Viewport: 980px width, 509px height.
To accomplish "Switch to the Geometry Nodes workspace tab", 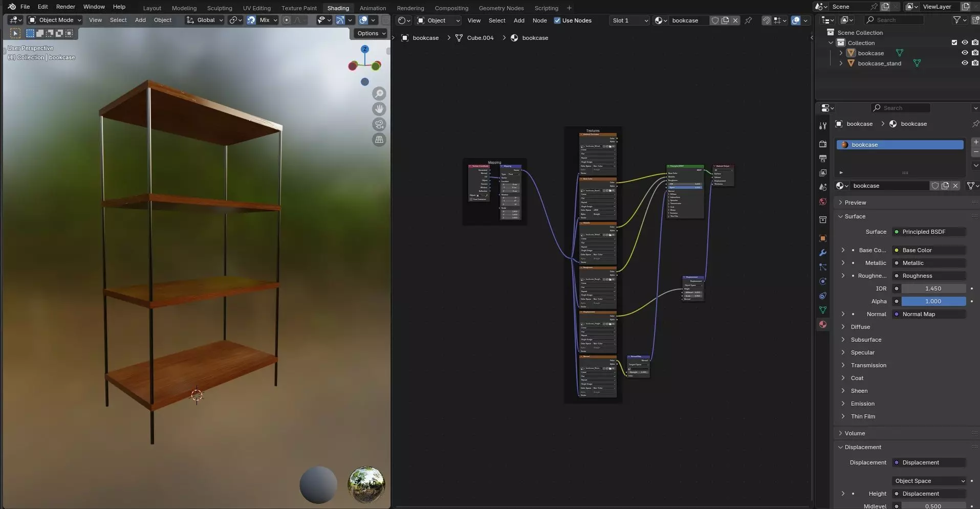I will 501,8.
